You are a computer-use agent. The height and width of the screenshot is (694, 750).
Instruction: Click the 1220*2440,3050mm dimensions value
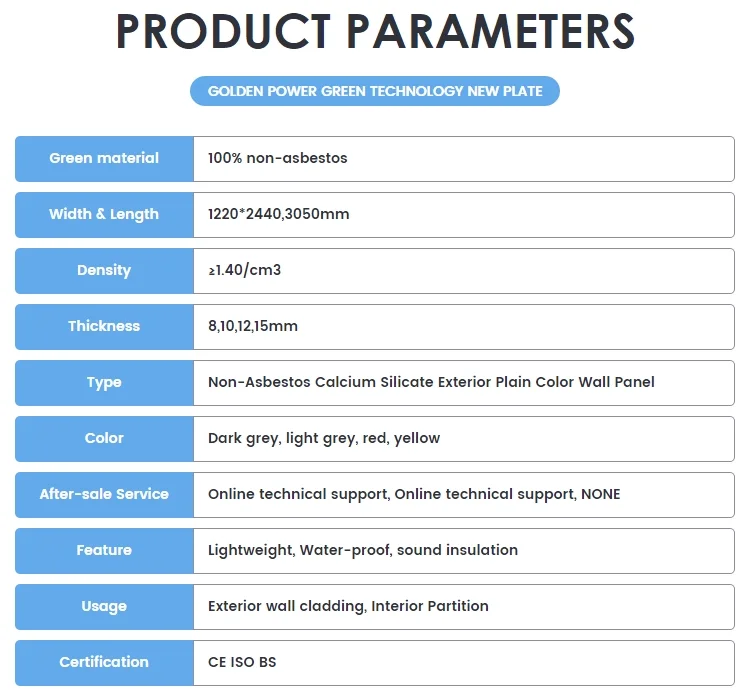coord(279,214)
